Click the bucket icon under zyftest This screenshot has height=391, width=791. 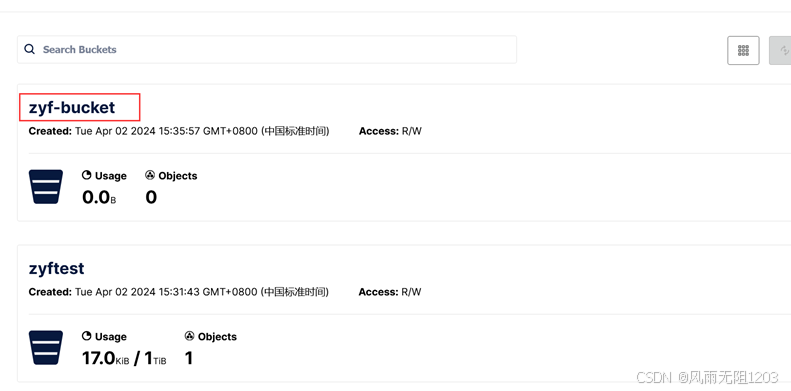[x=46, y=348]
